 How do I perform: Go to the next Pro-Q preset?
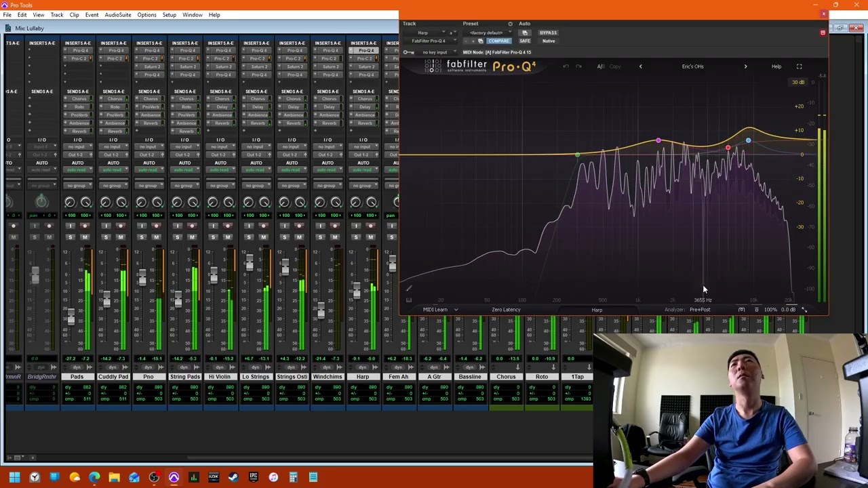[x=745, y=66]
